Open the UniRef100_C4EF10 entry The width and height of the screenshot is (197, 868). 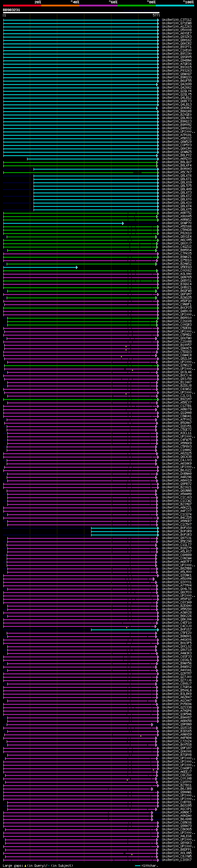tap(177, 623)
